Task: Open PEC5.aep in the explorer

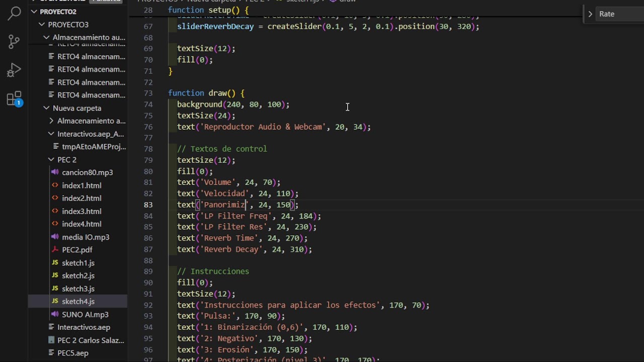Action: [73, 353]
